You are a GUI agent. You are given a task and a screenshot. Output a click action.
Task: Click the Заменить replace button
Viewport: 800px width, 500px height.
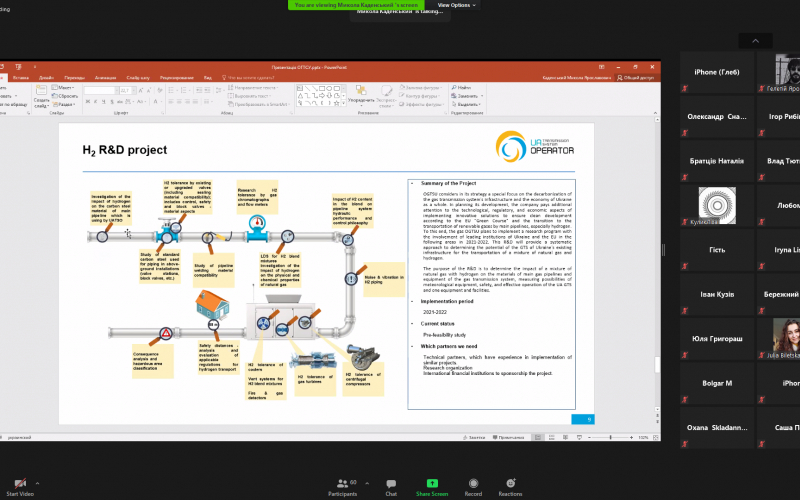(x=467, y=96)
